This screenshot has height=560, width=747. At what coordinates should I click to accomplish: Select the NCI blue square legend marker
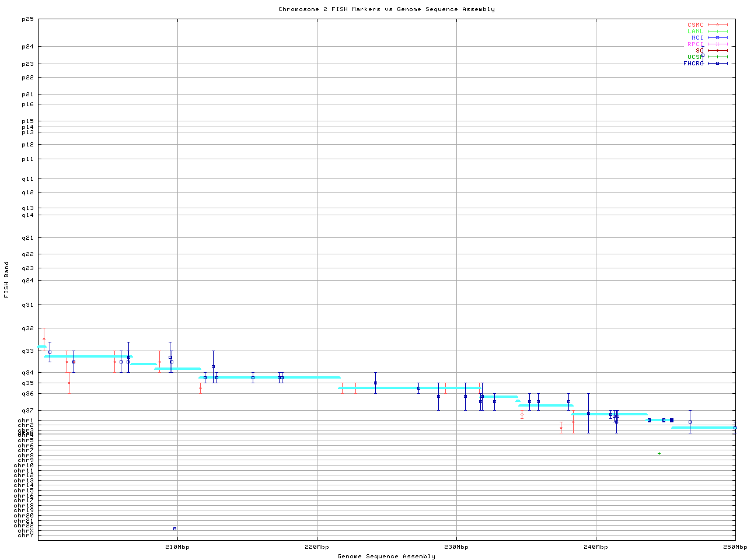click(x=717, y=38)
